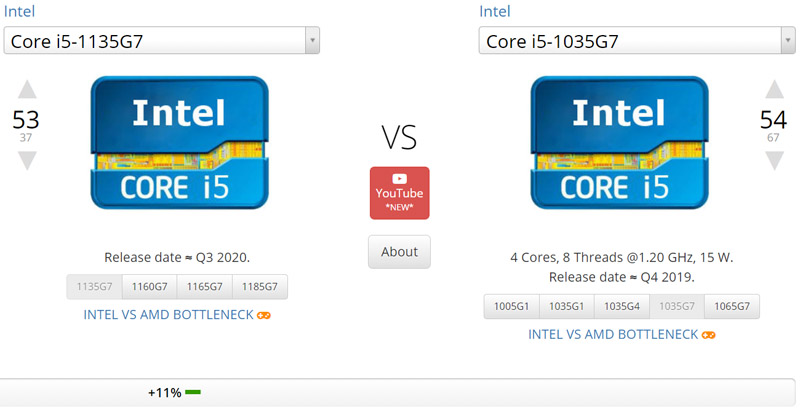Downvote the Core i5-1135G7 with the down arrow
Screen dimensions: 800x412
27,161
